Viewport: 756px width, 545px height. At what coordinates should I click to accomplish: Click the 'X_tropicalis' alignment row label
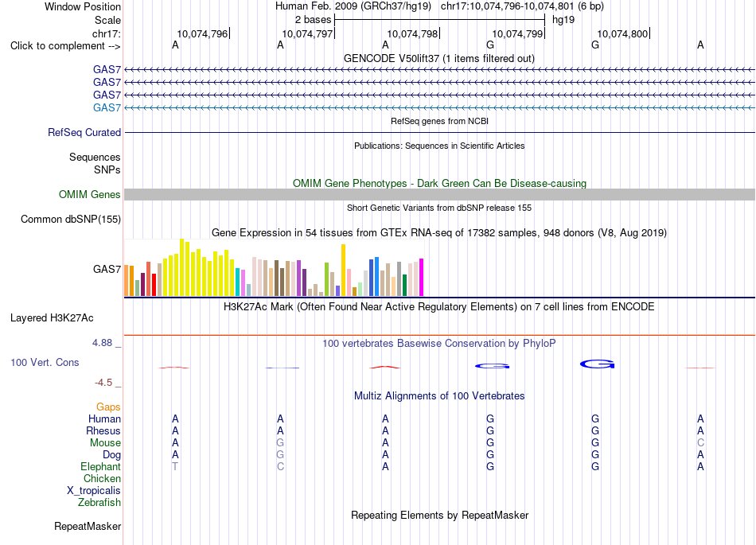(x=94, y=491)
